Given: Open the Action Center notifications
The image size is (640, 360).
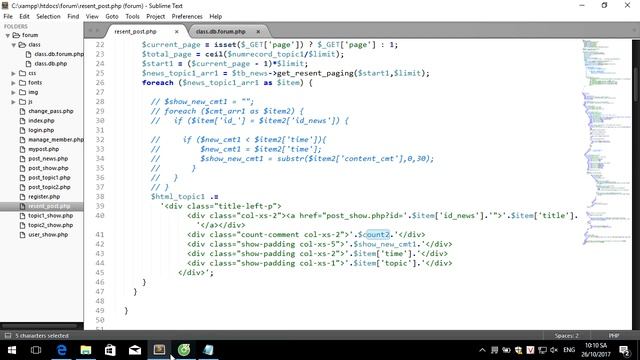Looking at the screenshot, I should click(624, 350).
